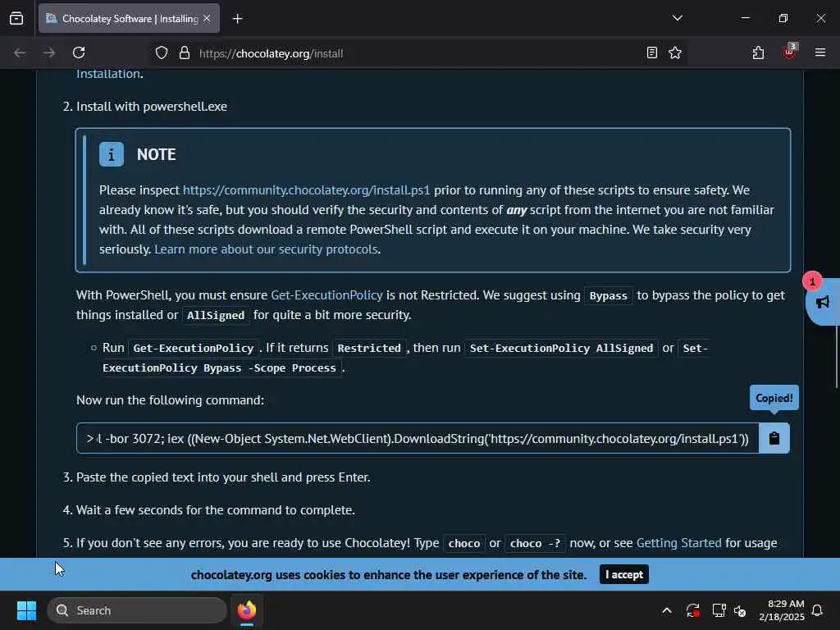Click Set-ExecutionPolicy AllSigned code text
Viewport: 840px width, 630px height.
tap(561, 348)
